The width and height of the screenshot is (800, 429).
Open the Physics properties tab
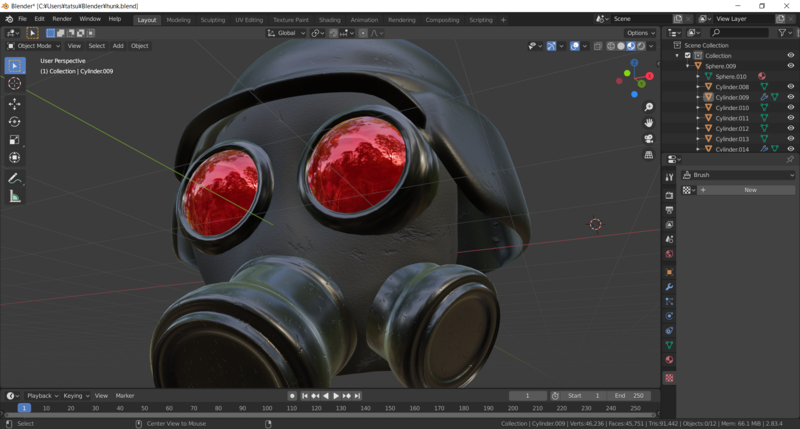click(x=669, y=316)
